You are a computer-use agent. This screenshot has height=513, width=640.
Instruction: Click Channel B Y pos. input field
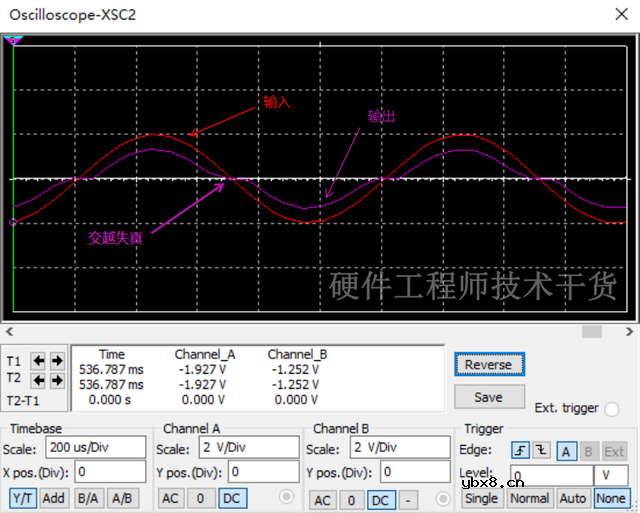[413, 472]
